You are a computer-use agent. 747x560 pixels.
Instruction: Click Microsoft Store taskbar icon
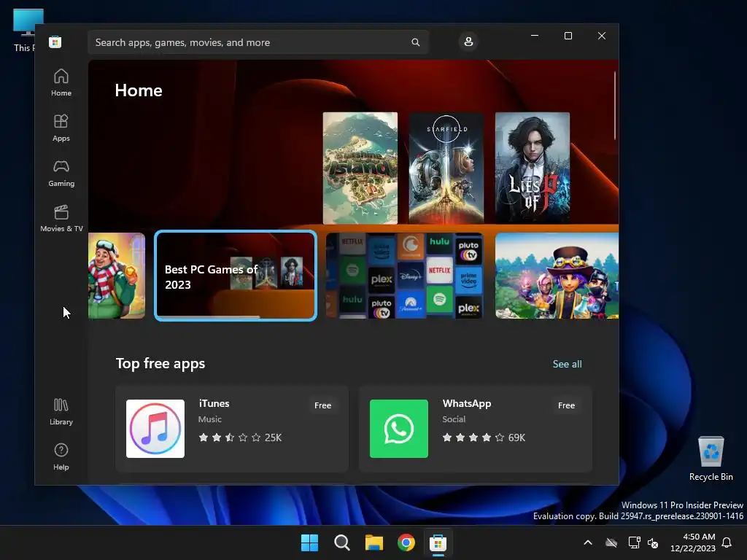click(x=438, y=542)
